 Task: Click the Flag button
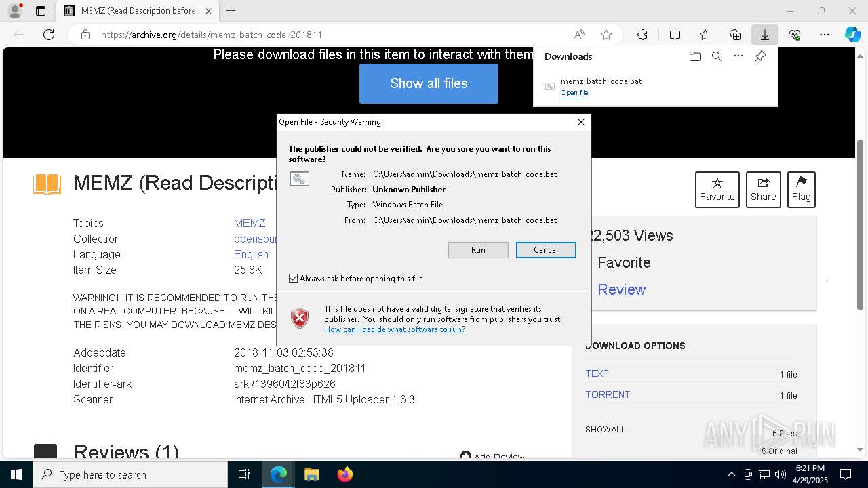[x=801, y=189]
